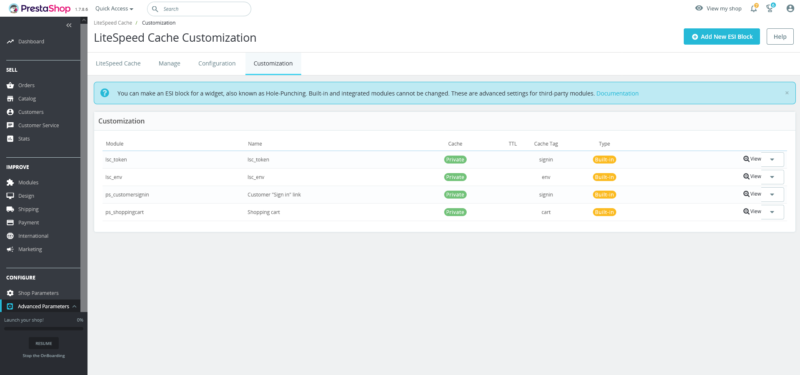Image resolution: width=800 pixels, height=375 pixels.
Task: Click the Cache Tag column header
Action: 546,144
